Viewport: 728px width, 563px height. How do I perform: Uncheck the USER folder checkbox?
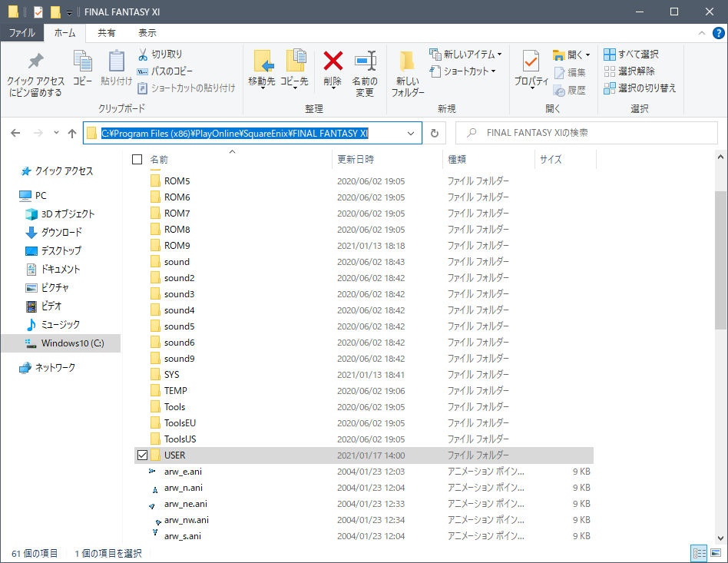click(143, 455)
